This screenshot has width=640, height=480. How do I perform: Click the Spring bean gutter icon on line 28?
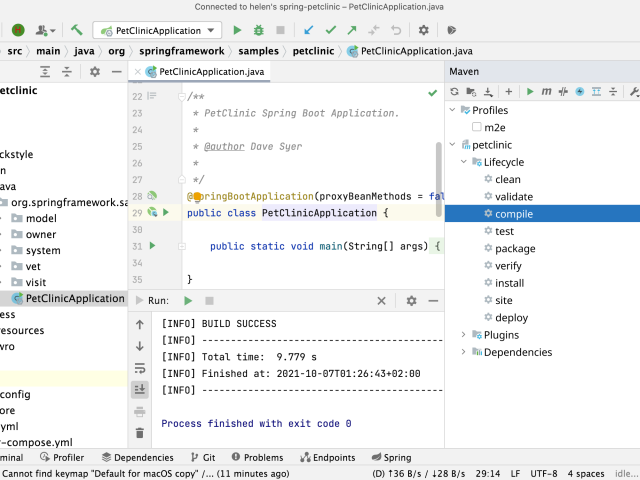click(152, 196)
